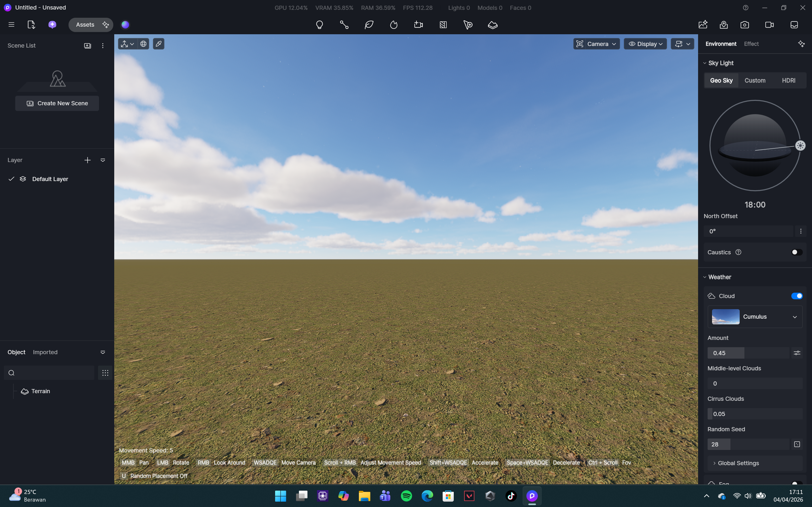Expand Global Settings section

[x=738, y=463]
